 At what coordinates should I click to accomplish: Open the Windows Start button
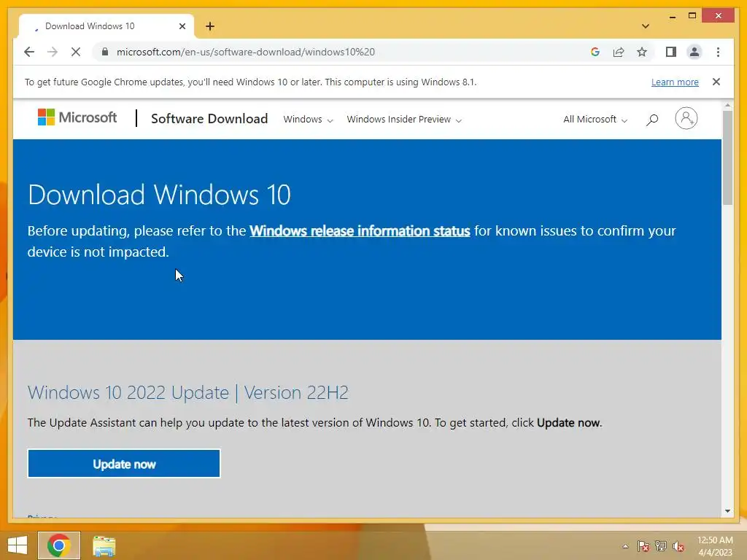18,545
